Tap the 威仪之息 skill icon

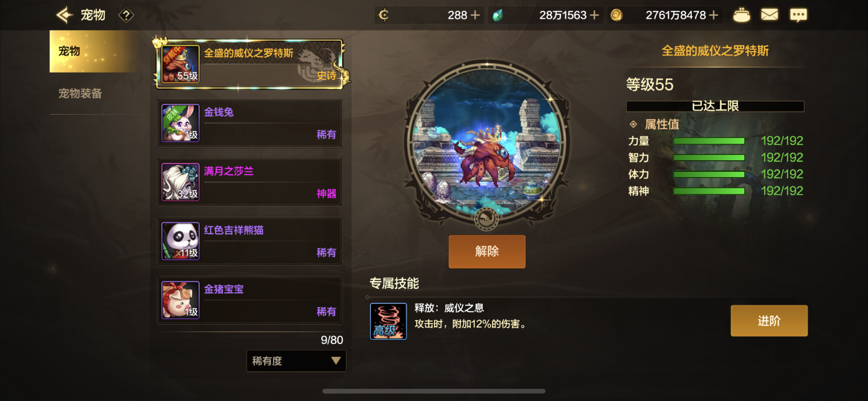pyautogui.click(x=388, y=321)
